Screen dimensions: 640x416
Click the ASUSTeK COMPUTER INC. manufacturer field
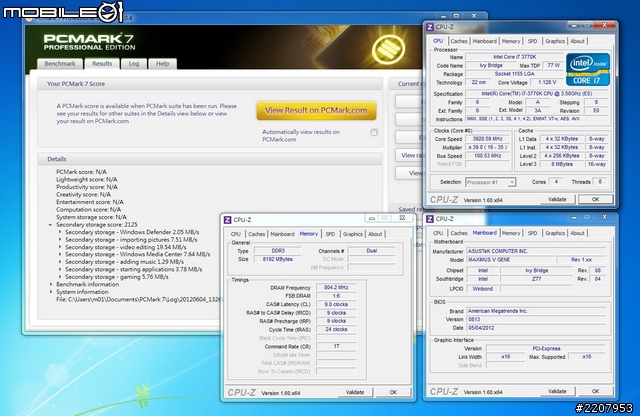click(x=536, y=251)
